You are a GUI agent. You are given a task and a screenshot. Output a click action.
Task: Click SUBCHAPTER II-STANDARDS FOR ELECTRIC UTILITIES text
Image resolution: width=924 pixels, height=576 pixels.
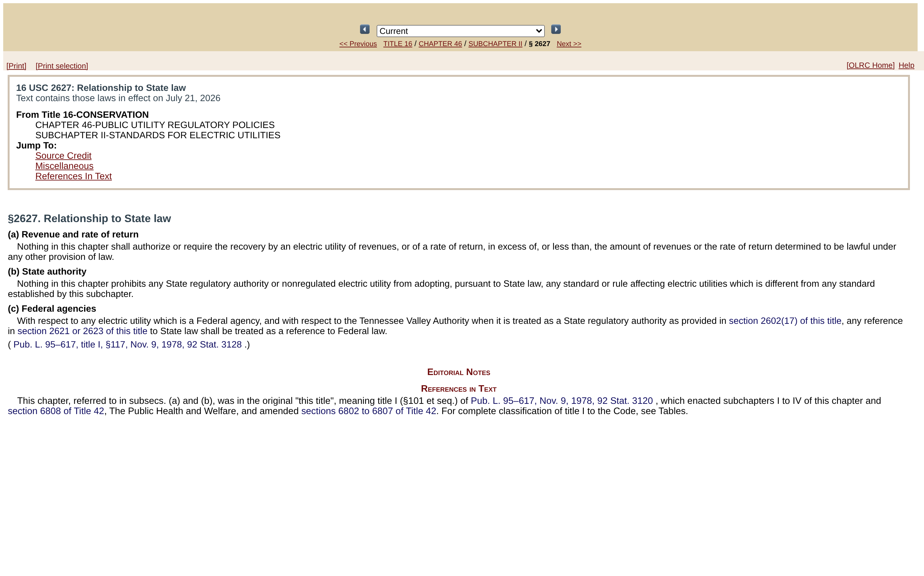(x=158, y=135)
